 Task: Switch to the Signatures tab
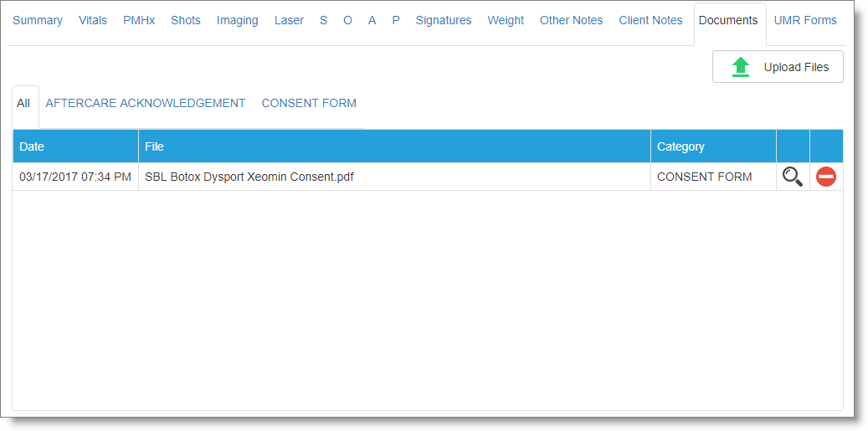click(444, 20)
